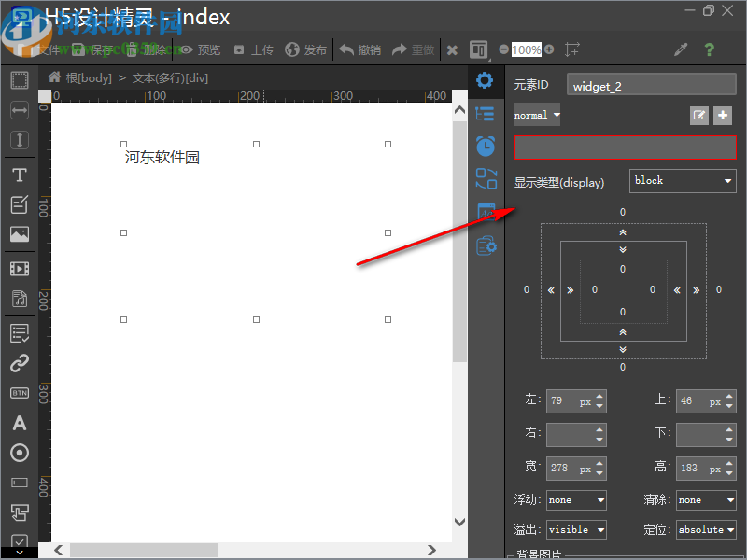747x560 pixels.
Task: Click the canvas vertical scrollbar down arrow
Action: pyautogui.click(x=459, y=523)
